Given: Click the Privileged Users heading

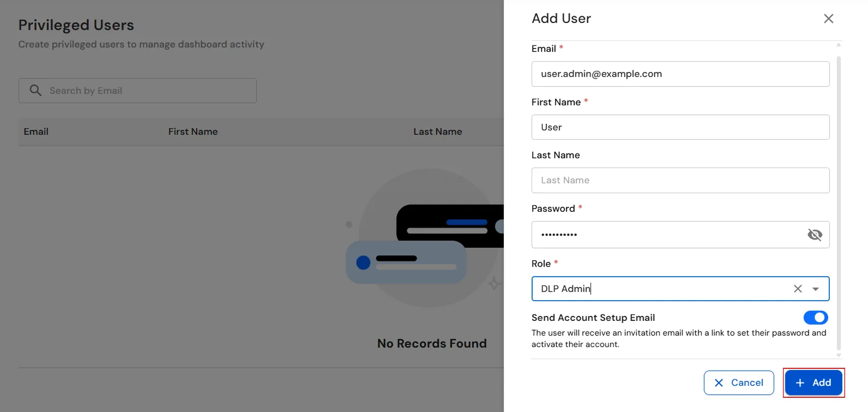Looking at the screenshot, I should tap(76, 25).
